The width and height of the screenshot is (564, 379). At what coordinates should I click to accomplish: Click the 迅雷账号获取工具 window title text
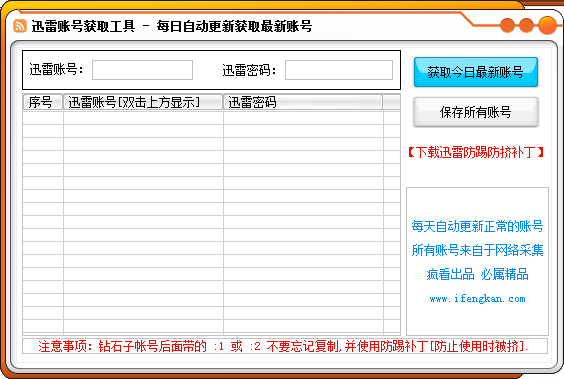click(x=83, y=26)
